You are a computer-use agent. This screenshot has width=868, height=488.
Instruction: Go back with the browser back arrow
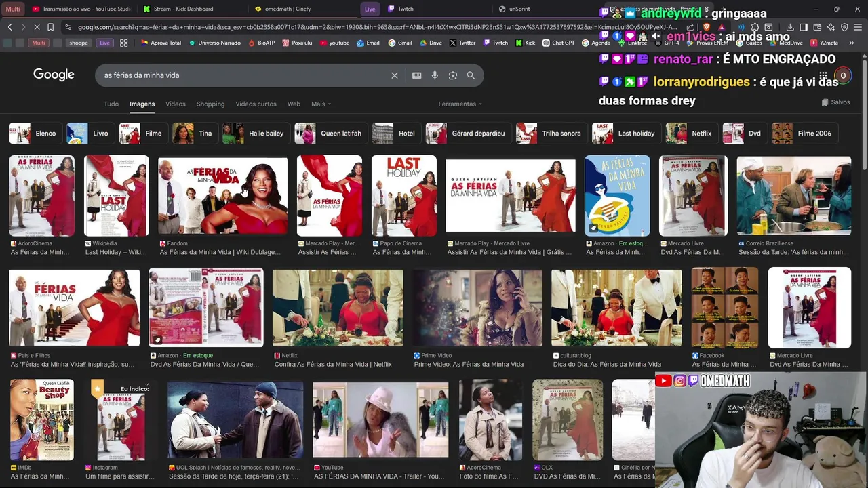pyautogui.click(x=9, y=27)
